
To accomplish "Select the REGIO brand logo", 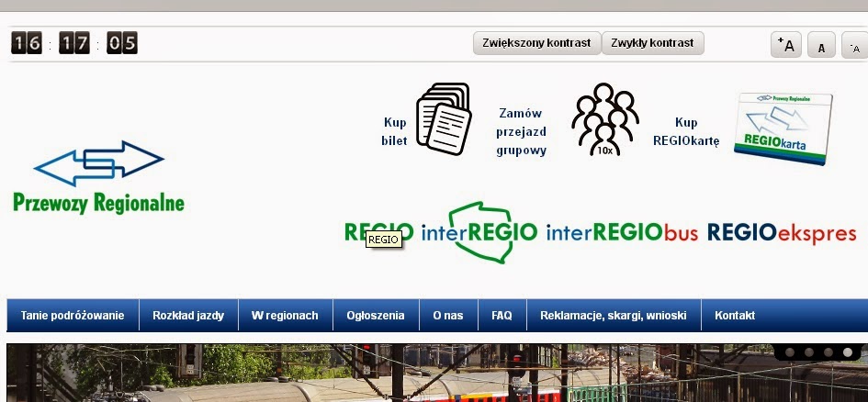I will [x=379, y=231].
